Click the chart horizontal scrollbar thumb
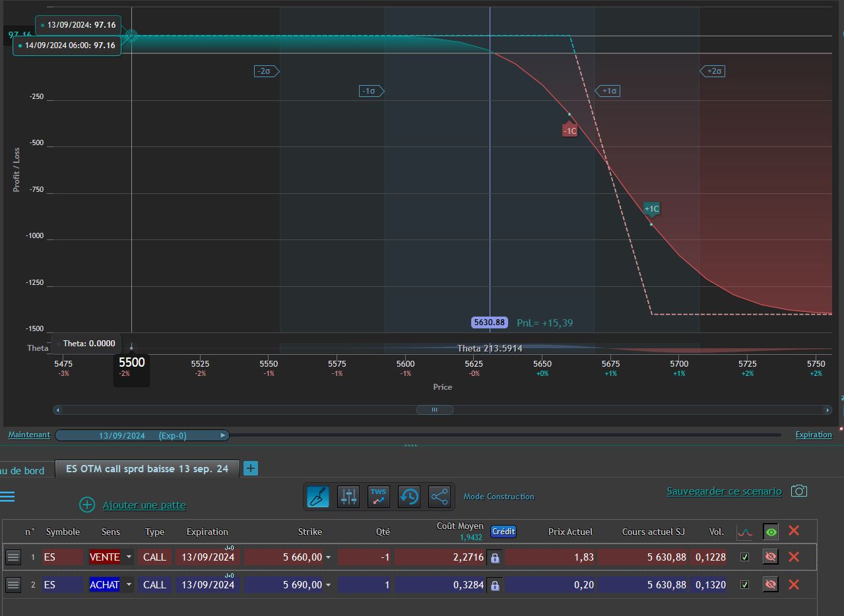This screenshot has height=616, width=844. 434,410
